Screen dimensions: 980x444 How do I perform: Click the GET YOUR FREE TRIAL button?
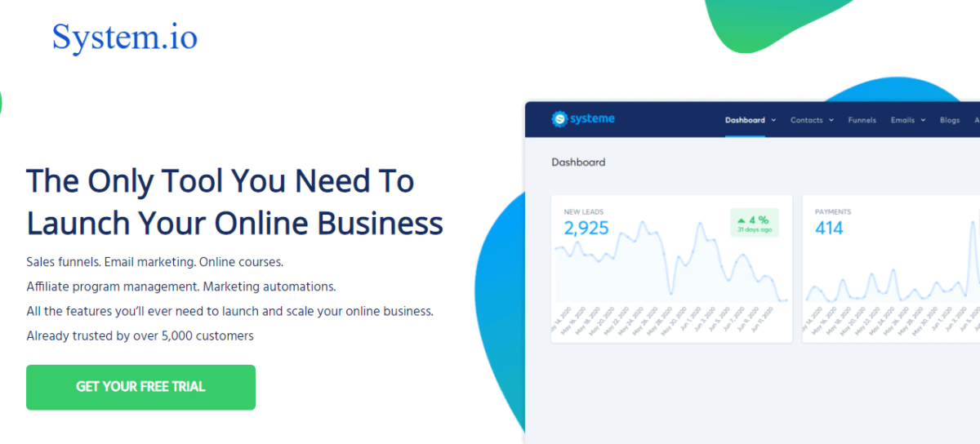pyautogui.click(x=140, y=387)
